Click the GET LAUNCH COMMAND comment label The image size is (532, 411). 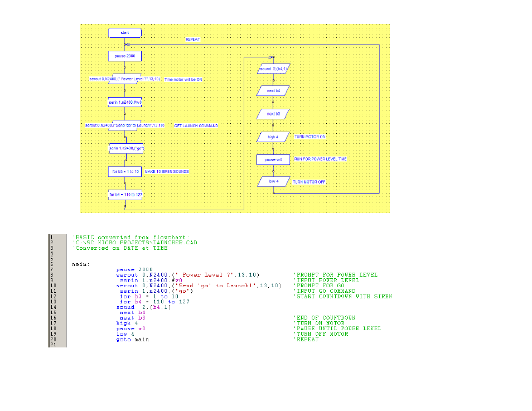[x=196, y=125]
